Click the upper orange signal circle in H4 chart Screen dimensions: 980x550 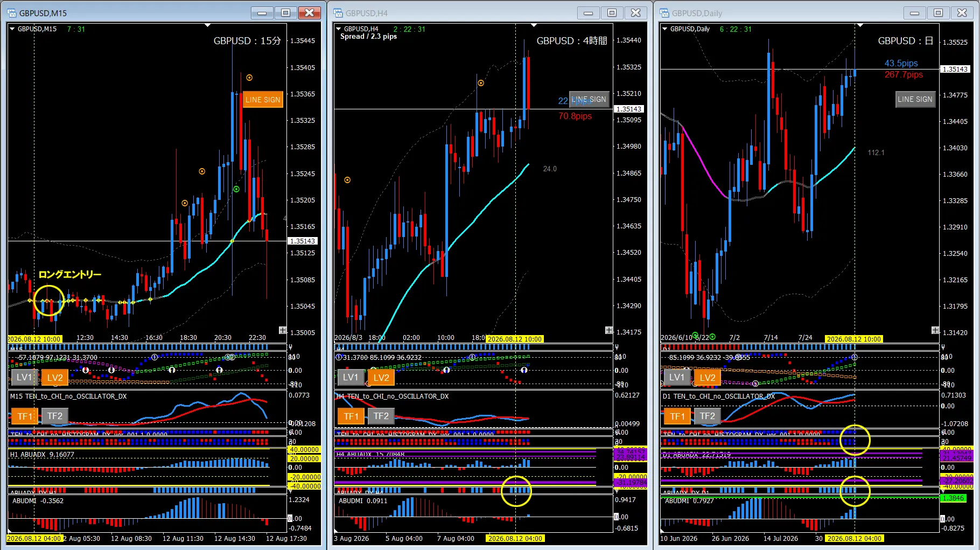[481, 83]
